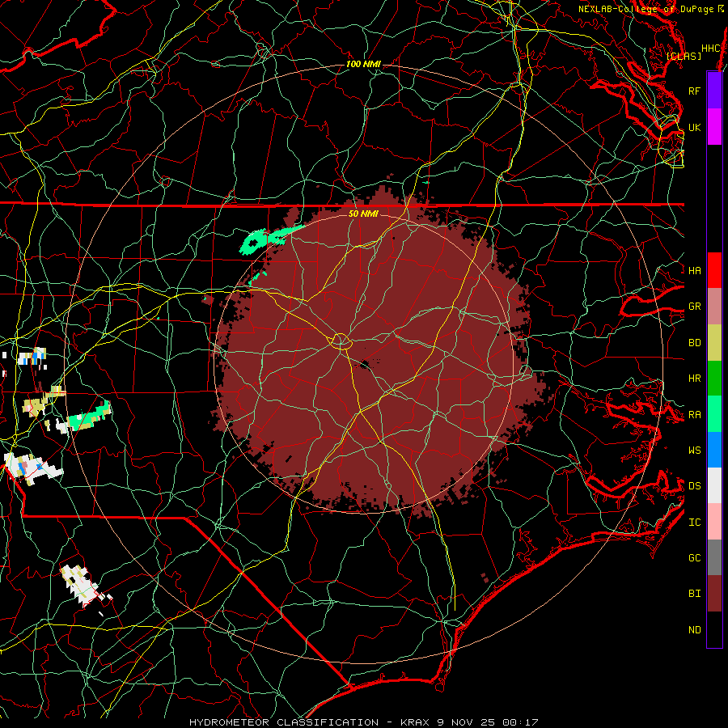Click the 50 NMI range ring label
This screenshot has width=728, height=728.
point(363,214)
